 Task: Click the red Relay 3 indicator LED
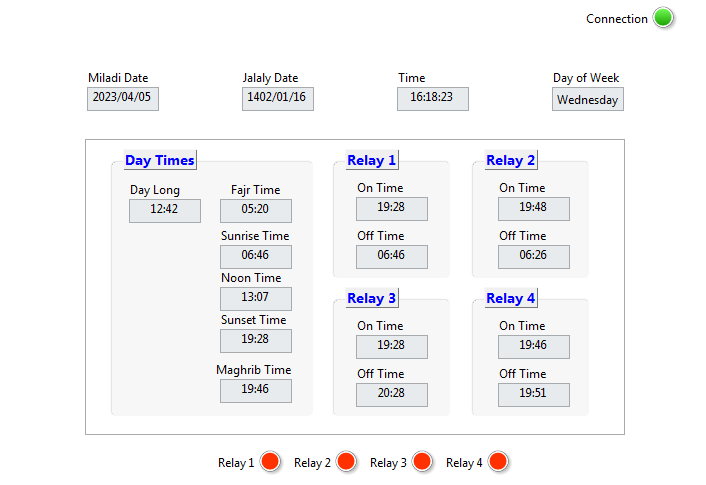422,462
